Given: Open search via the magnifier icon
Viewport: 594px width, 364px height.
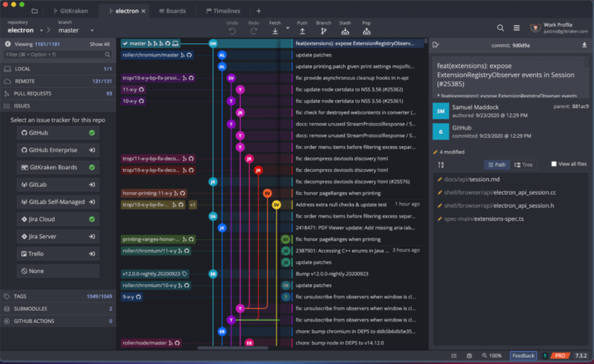Looking at the screenshot, I should pos(500,28).
